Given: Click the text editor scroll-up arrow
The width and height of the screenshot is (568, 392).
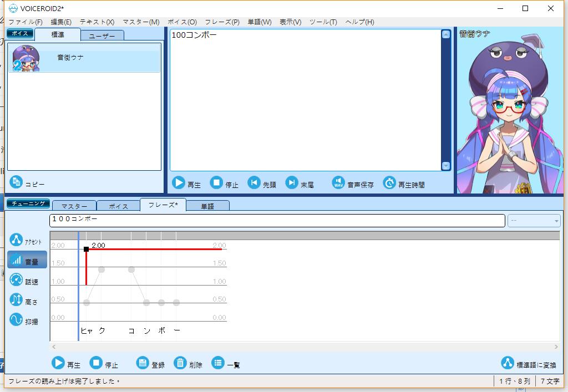Looking at the screenshot, I should pyautogui.click(x=446, y=34).
